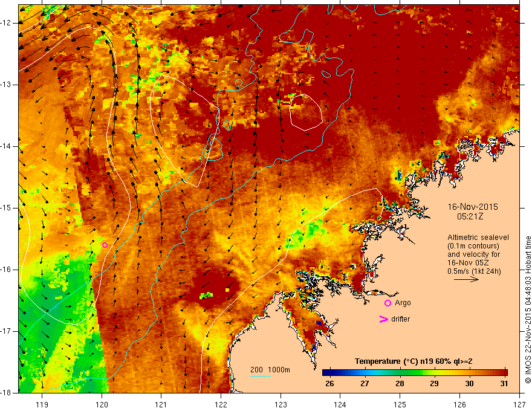Click the longitude axis label '119'
This screenshot has width=532, height=411.
(42, 404)
